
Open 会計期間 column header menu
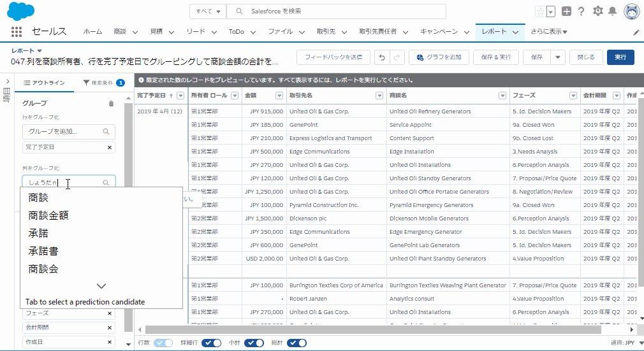point(617,96)
